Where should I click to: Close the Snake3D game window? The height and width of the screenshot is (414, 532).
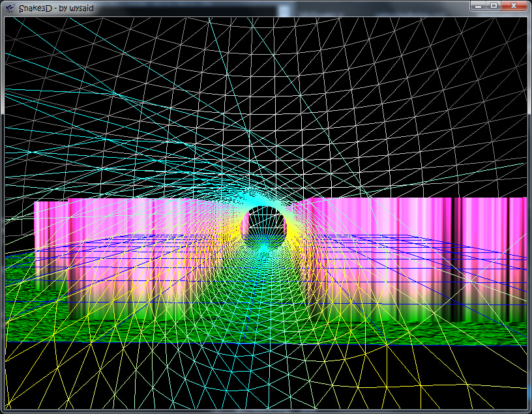point(513,6)
